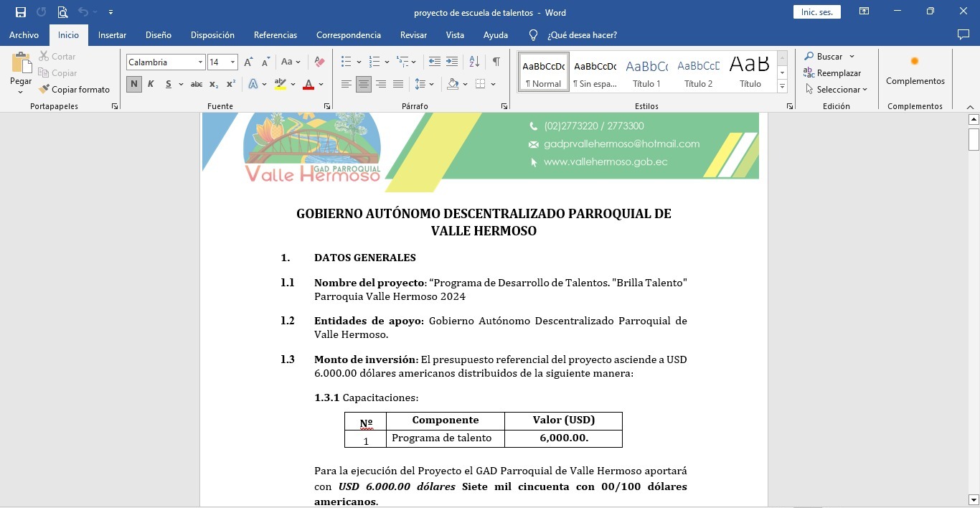The width and height of the screenshot is (980, 508).
Task: Click the Reemplazar button
Action: (x=832, y=73)
